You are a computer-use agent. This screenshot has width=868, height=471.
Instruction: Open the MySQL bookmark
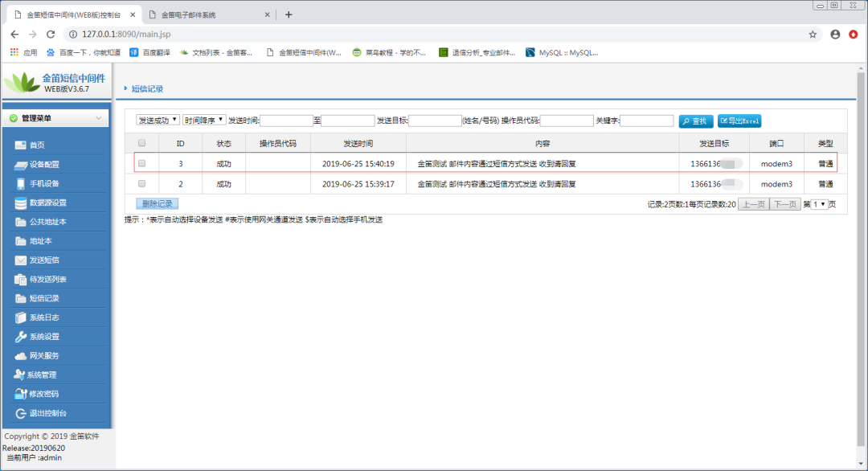coord(562,52)
